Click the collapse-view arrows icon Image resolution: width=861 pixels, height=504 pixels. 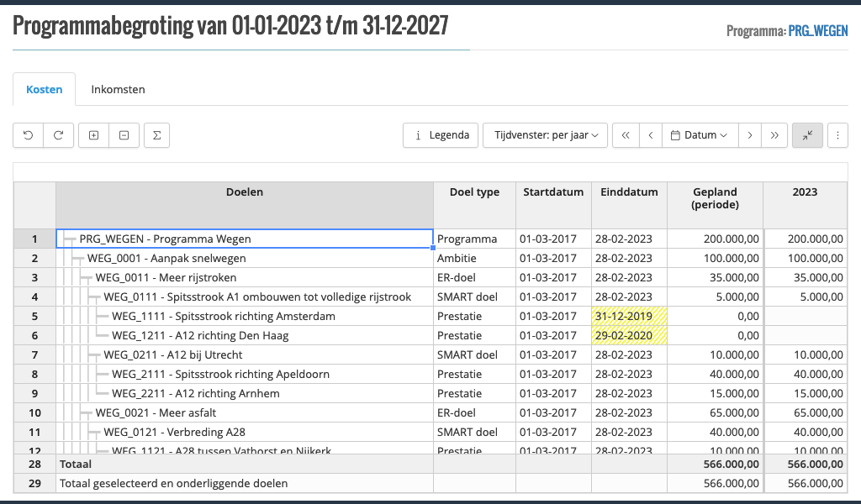[807, 135]
